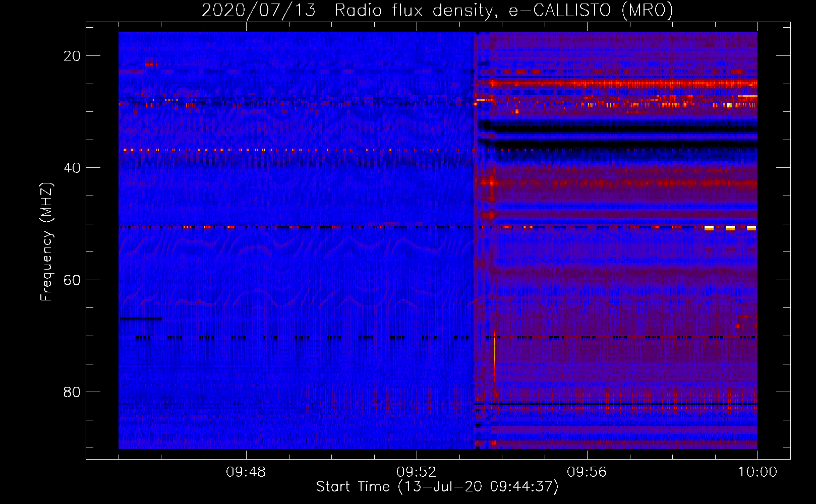The image size is (816, 504).
Task: Select the 'e-CALLISTO (MRO)' title text
Action: [x=591, y=10]
